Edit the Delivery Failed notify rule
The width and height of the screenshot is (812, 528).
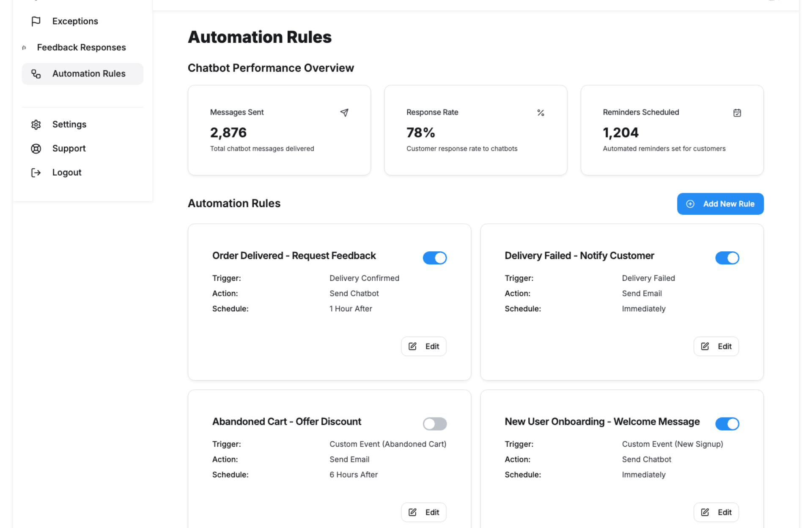click(716, 346)
